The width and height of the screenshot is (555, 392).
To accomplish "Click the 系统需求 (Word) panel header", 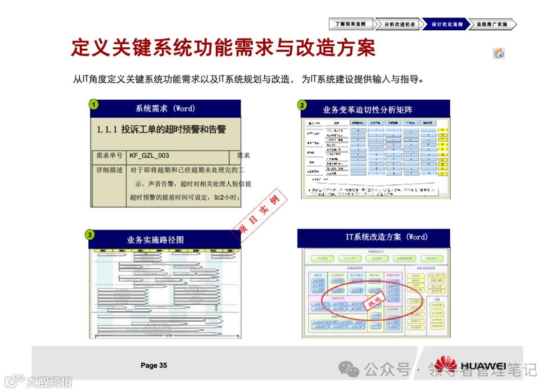I will pos(165,108).
